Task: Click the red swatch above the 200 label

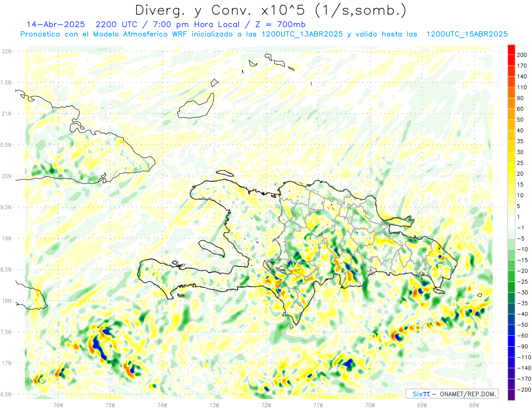Action: click(x=511, y=50)
